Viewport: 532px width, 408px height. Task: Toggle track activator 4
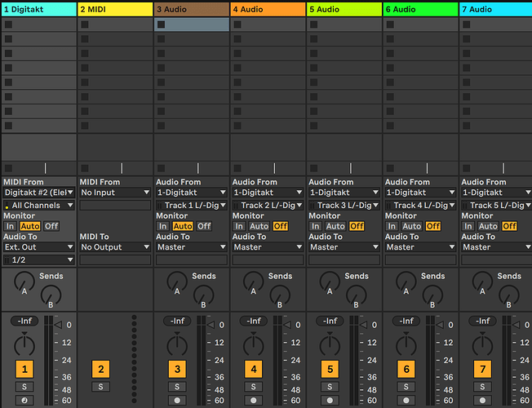click(254, 369)
